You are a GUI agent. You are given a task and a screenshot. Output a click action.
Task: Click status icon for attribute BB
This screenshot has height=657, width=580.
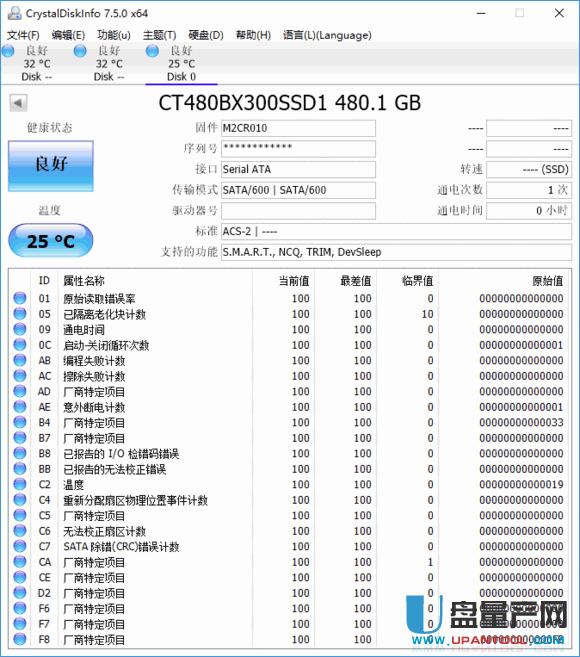tap(20, 468)
